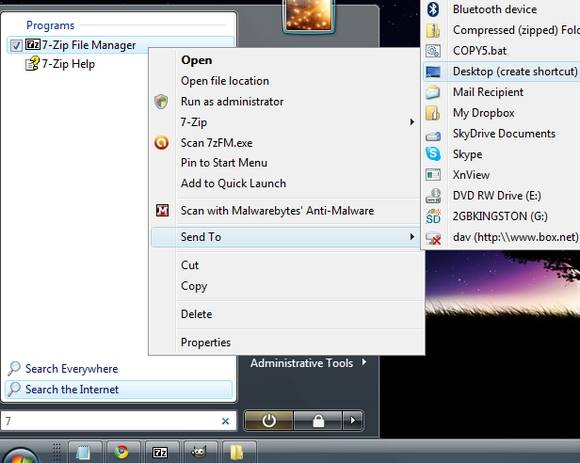Tick the checkbox beside 7-Zip File Manager
The height and width of the screenshot is (463, 580).
[x=16, y=45]
